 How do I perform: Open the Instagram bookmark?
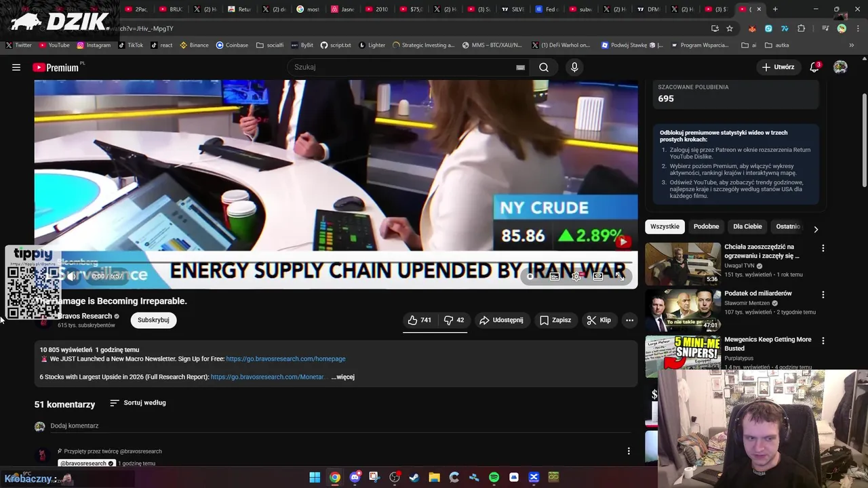pos(94,45)
